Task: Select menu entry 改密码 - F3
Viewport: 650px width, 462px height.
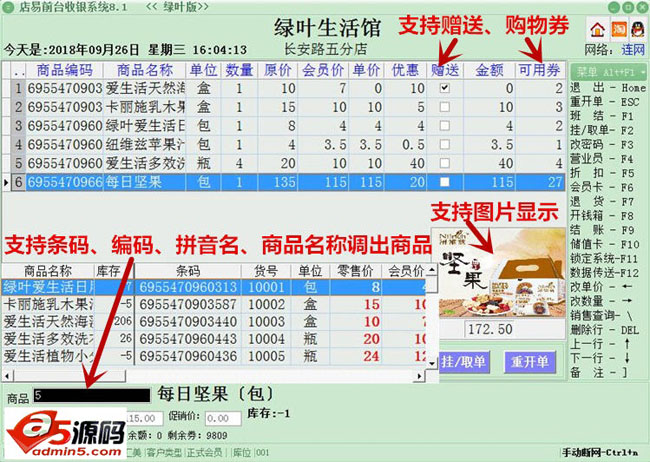Action: click(x=601, y=145)
